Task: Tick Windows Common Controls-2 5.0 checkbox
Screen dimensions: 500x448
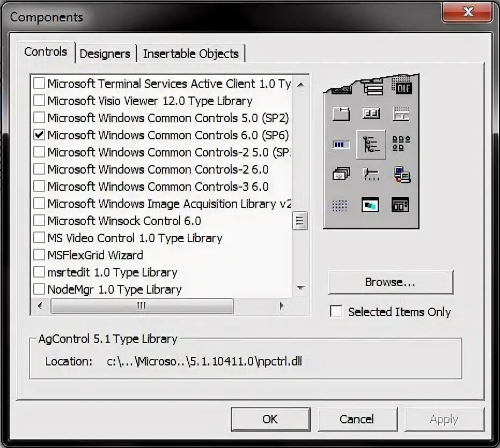Action: 39,152
